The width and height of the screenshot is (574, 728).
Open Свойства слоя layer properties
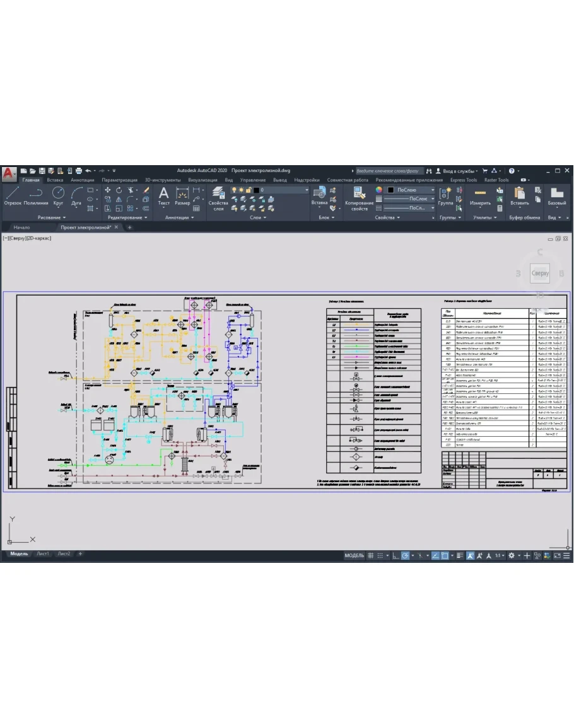click(218, 197)
